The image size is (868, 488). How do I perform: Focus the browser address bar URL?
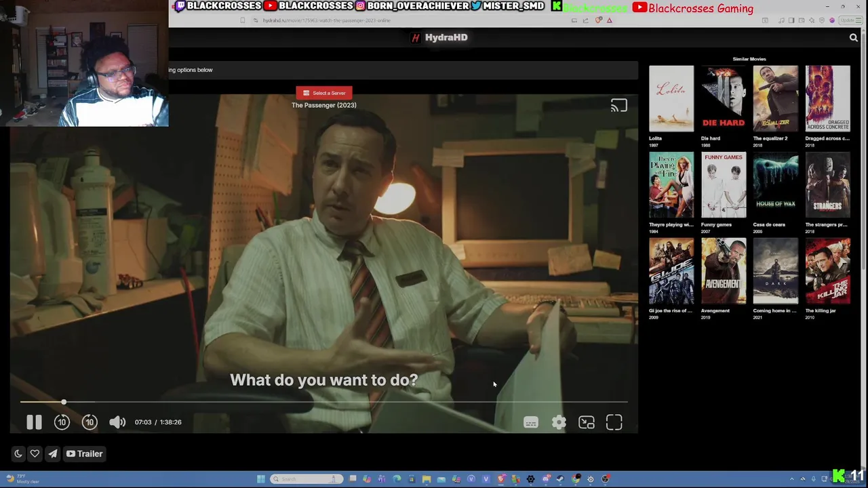[x=327, y=20]
